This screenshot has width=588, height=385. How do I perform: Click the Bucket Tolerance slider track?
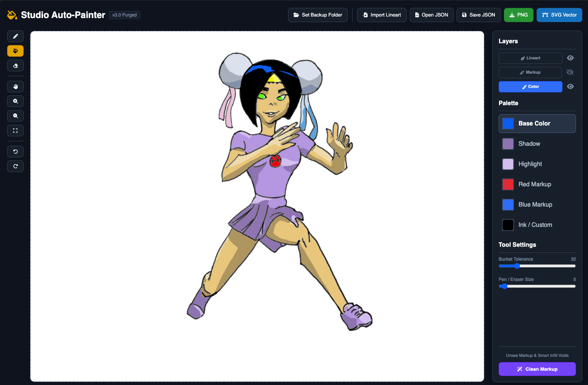537,266
